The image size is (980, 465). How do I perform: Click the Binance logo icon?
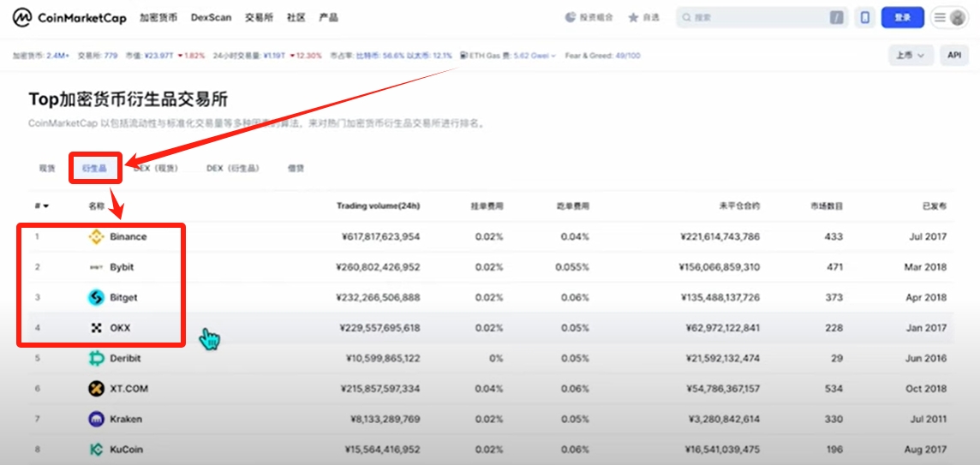click(x=96, y=237)
